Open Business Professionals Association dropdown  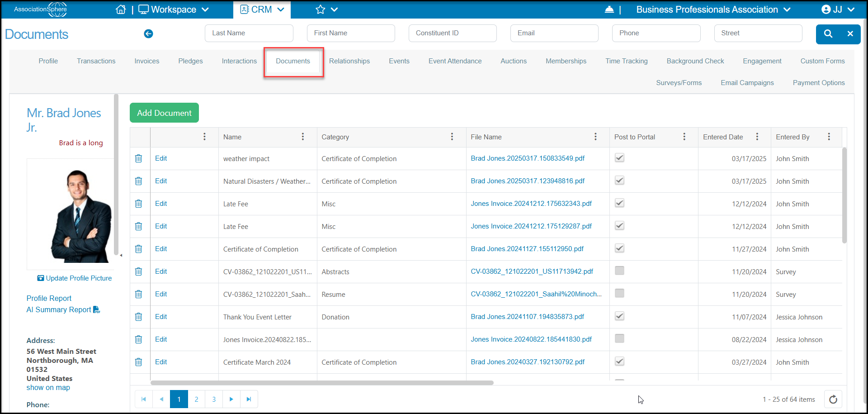point(713,10)
